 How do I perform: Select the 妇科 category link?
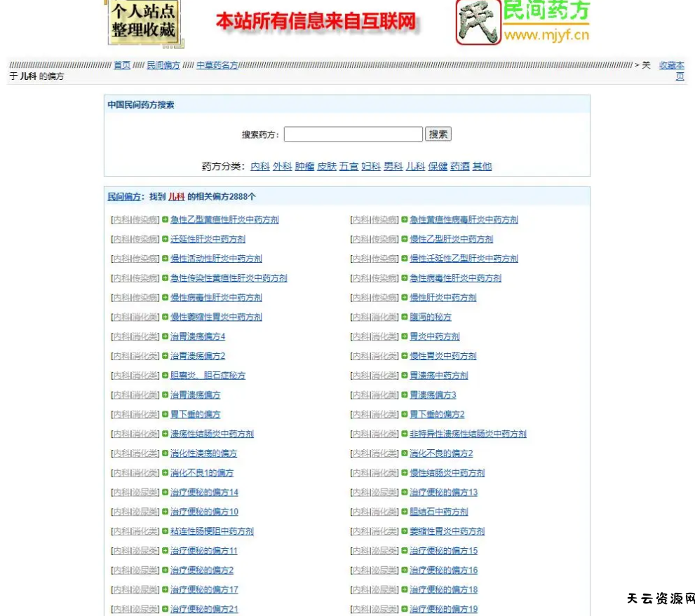(x=372, y=166)
